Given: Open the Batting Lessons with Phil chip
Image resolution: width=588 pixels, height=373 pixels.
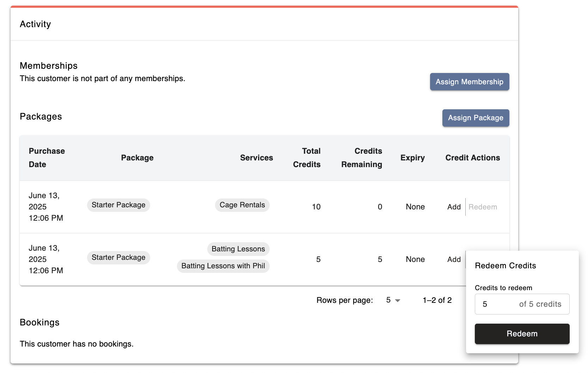Looking at the screenshot, I should (x=223, y=266).
